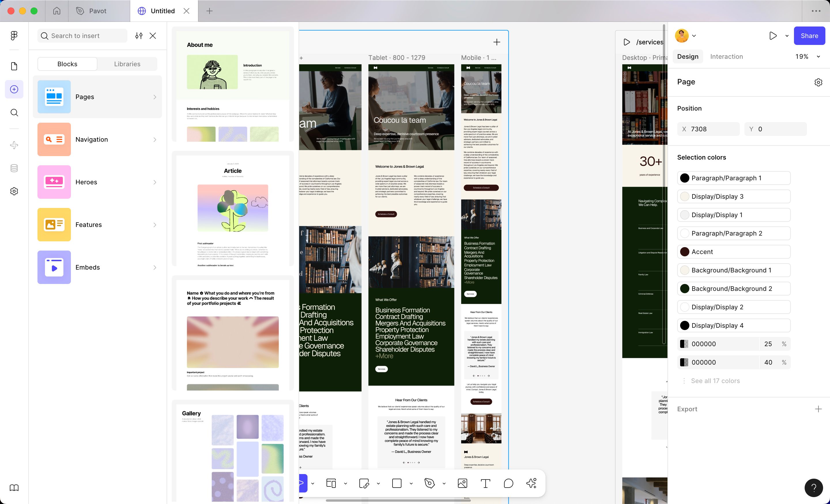Screen dimensions: 830x504
Task: Click the canvas horizontal scrollbar
Action: (398, 501)
